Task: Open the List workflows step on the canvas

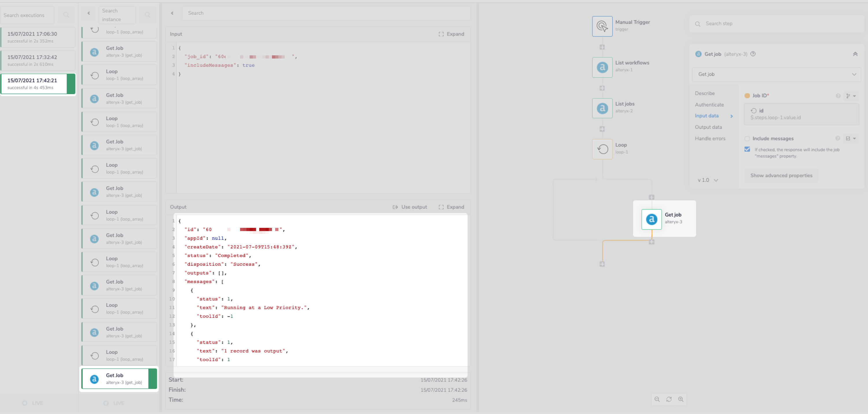Action: [602, 67]
